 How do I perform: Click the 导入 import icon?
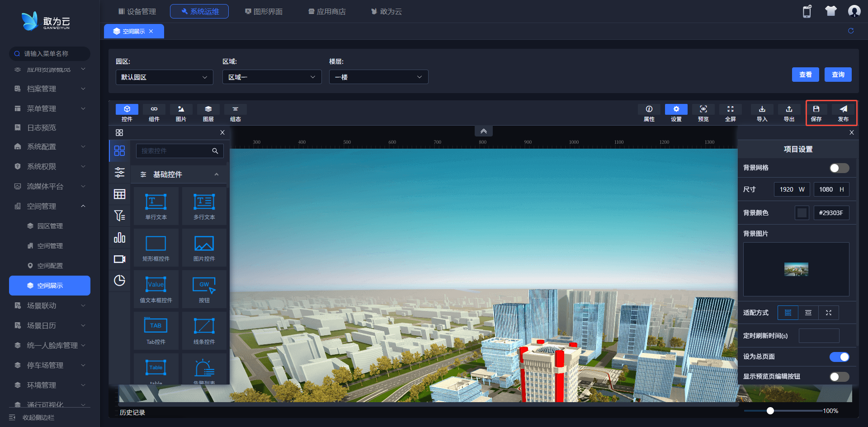point(762,113)
